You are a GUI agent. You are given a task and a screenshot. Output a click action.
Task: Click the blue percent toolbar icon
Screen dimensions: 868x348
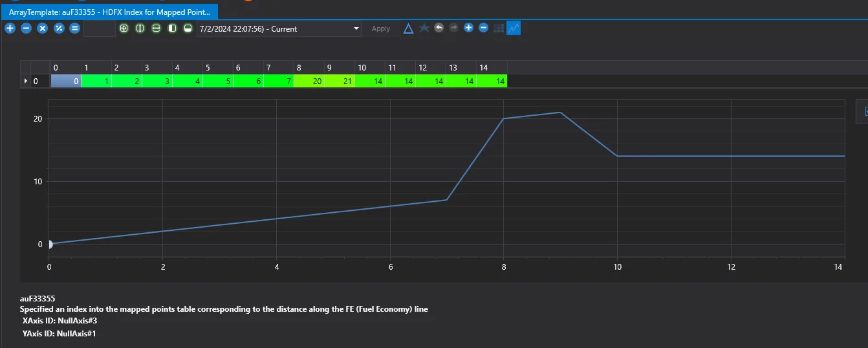tap(59, 28)
